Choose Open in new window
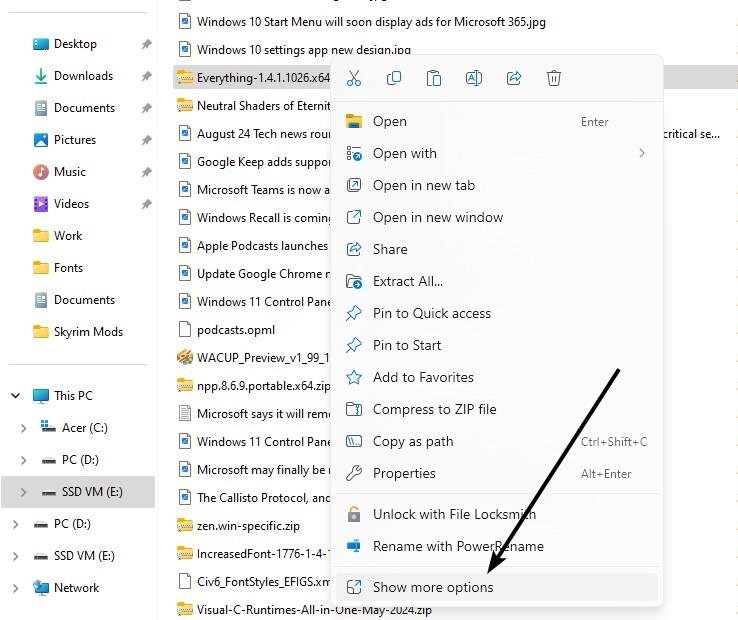Screen dimensions: 738x620 tap(497, 217)
